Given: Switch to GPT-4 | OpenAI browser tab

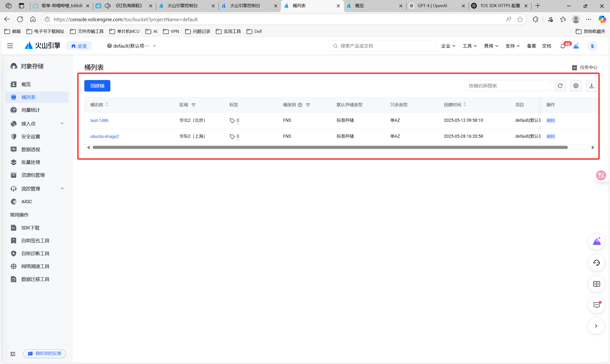Looking at the screenshot, I should 432,6.
